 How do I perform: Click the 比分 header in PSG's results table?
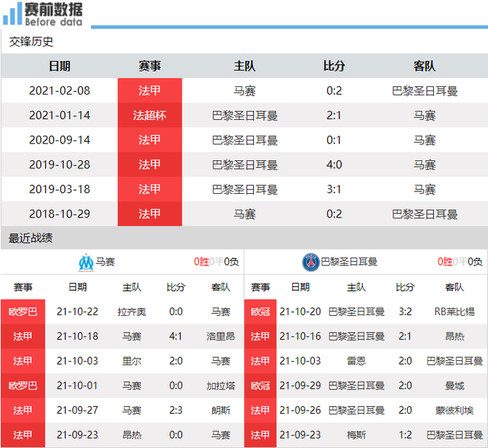pyautogui.click(x=405, y=287)
